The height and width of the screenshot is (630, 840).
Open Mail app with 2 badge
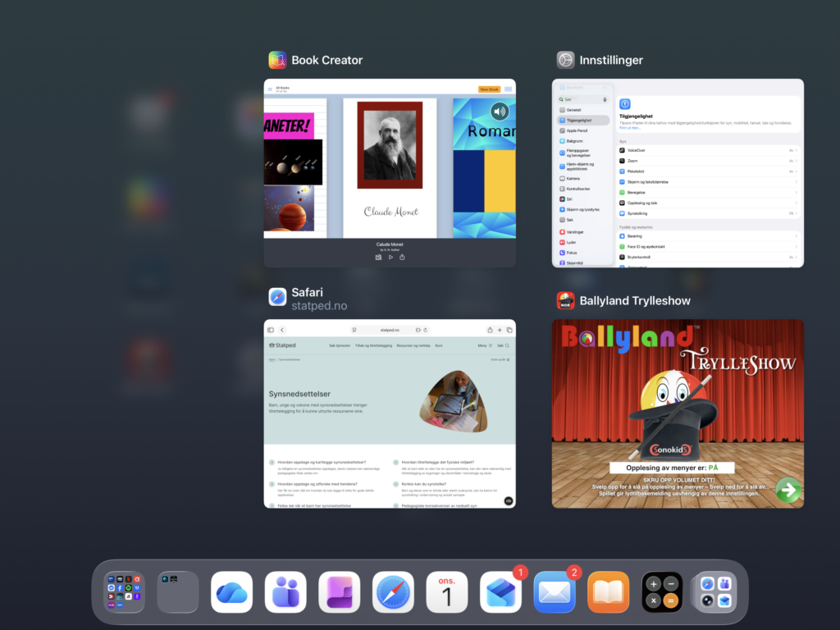(555, 592)
